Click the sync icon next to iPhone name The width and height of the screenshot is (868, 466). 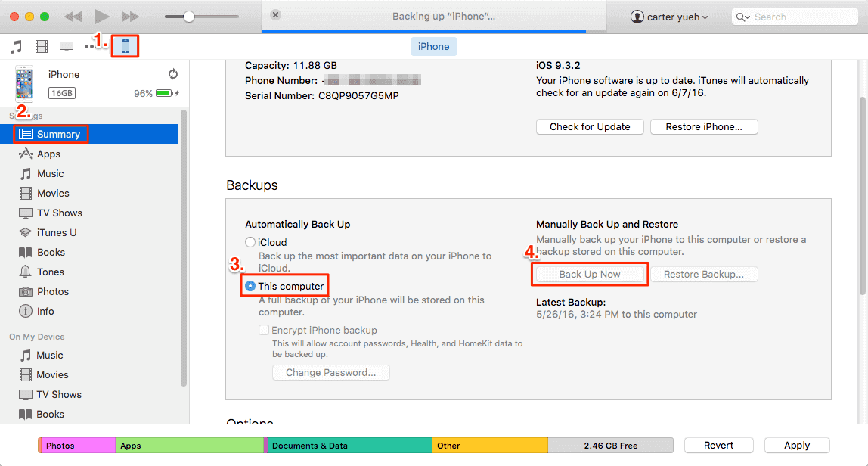click(x=173, y=74)
